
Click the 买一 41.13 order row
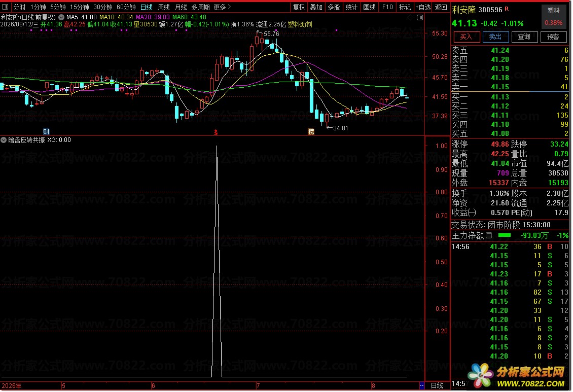[510, 97]
